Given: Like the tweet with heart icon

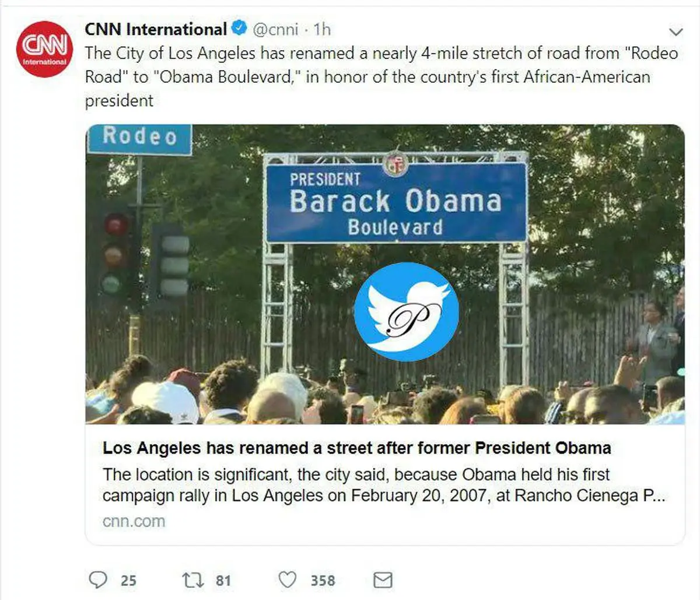Looking at the screenshot, I should [287, 580].
